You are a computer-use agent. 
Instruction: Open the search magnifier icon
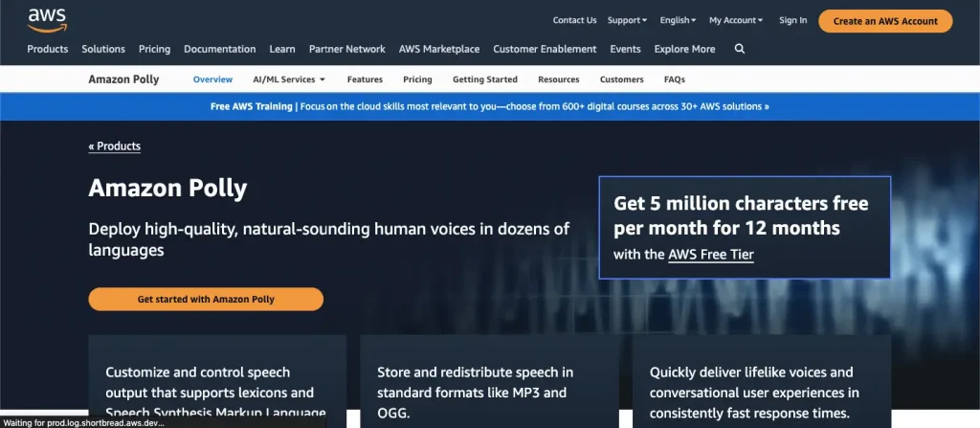pos(740,49)
